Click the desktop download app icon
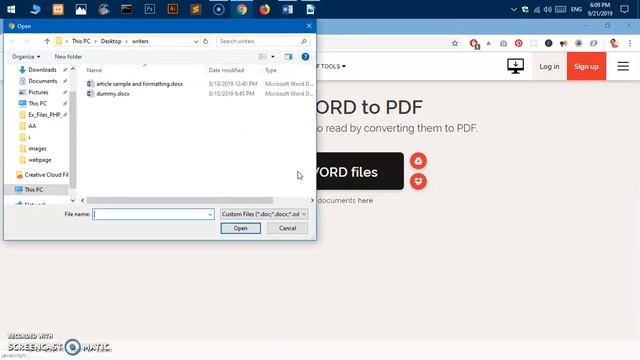 (516, 66)
